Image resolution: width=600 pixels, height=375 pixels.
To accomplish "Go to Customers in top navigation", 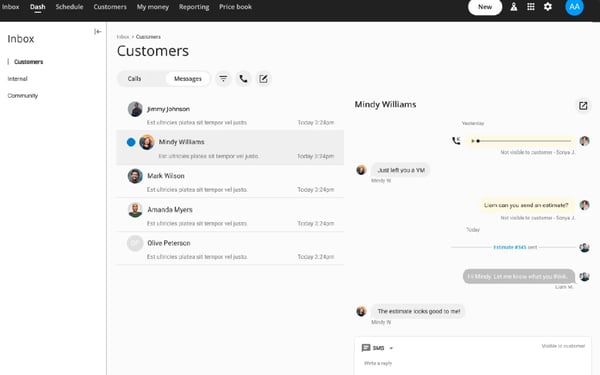I will (110, 7).
